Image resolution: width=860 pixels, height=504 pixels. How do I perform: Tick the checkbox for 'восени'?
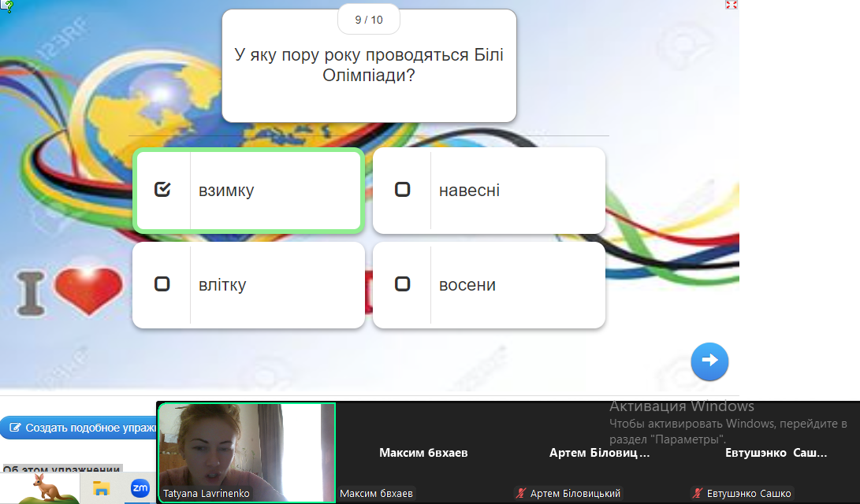point(402,284)
